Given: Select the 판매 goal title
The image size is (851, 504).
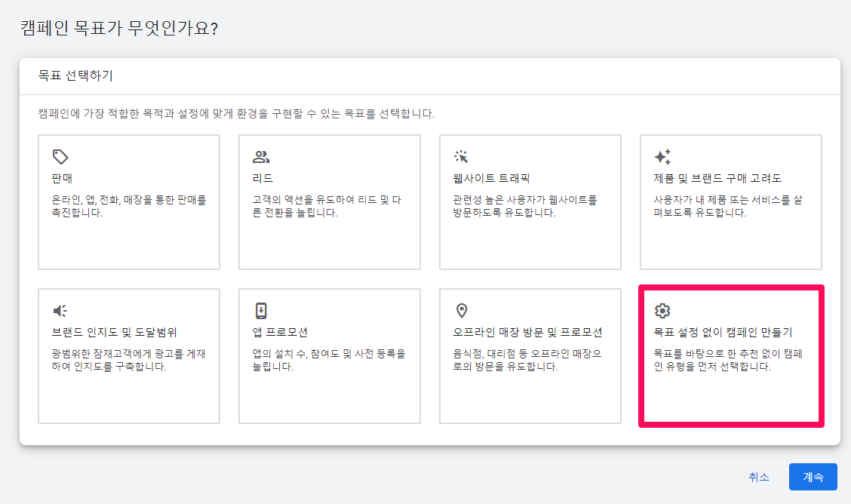Looking at the screenshot, I should click(x=62, y=178).
